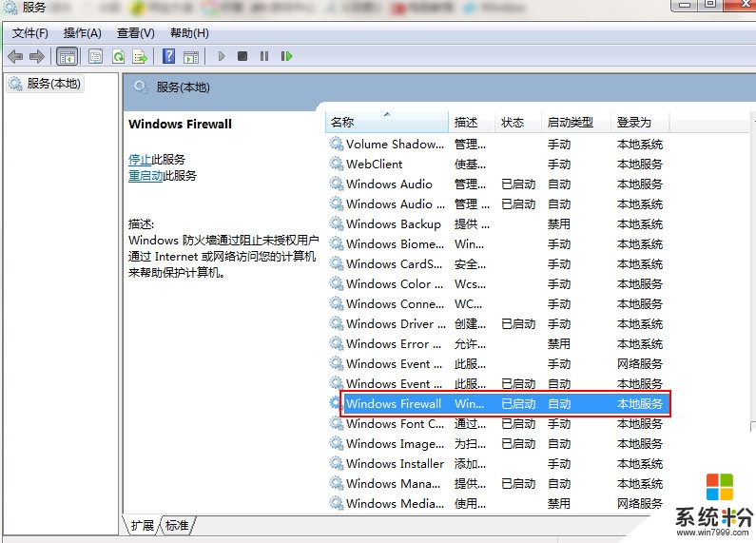Select the Windows Audio service row
Screen dimensions: 756x543
pyautogui.click(x=497, y=184)
